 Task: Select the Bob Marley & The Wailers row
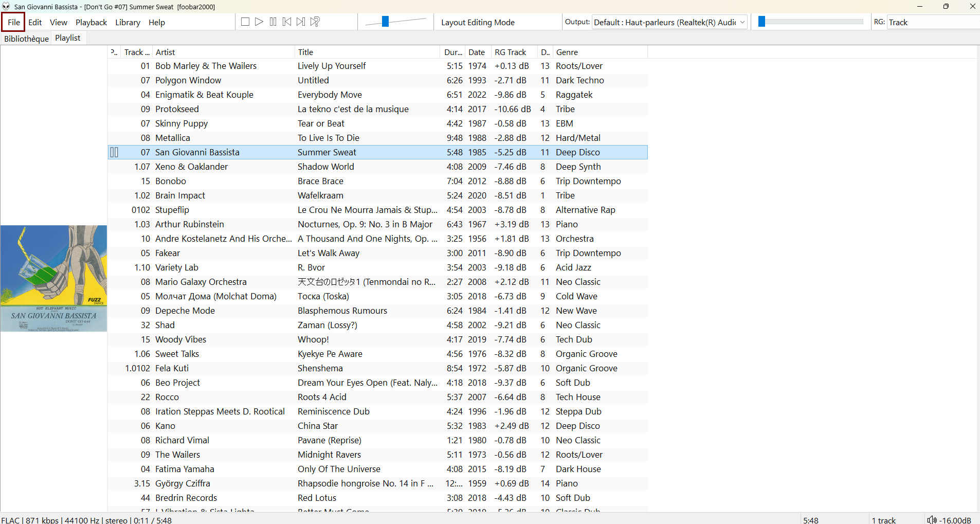(x=377, y=66)
